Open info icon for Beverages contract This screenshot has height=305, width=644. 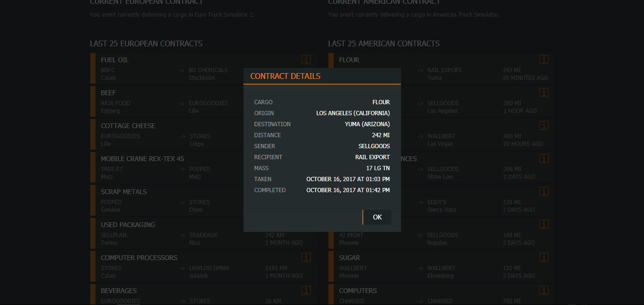(x=306, y=291)
